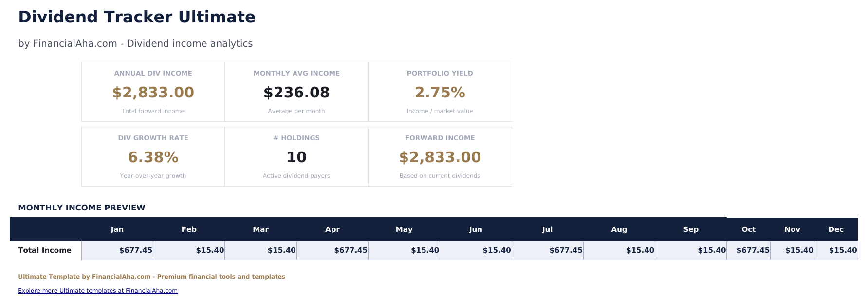Select the Total Income row label
The width and height of the screenshot is (868, 304).
(x=45, y=250)
